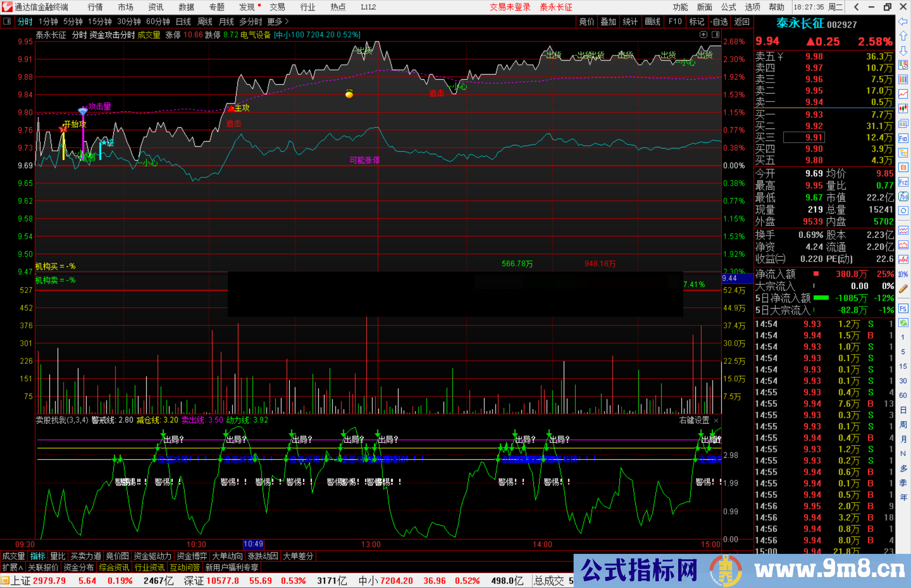The width and height of the screenshot is (911, 588).
Task: Toggle the side panel icon above chart
Action: (x=716, y=35)
